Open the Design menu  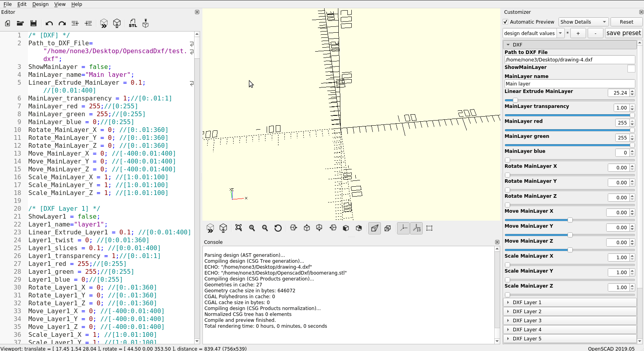(41, 4)
